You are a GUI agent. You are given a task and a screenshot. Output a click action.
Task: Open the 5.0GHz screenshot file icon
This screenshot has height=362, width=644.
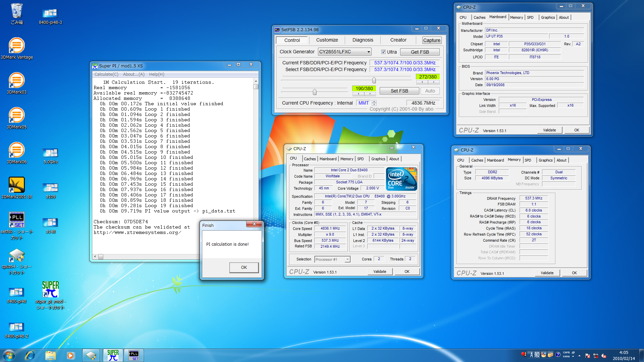click(50, 153)
